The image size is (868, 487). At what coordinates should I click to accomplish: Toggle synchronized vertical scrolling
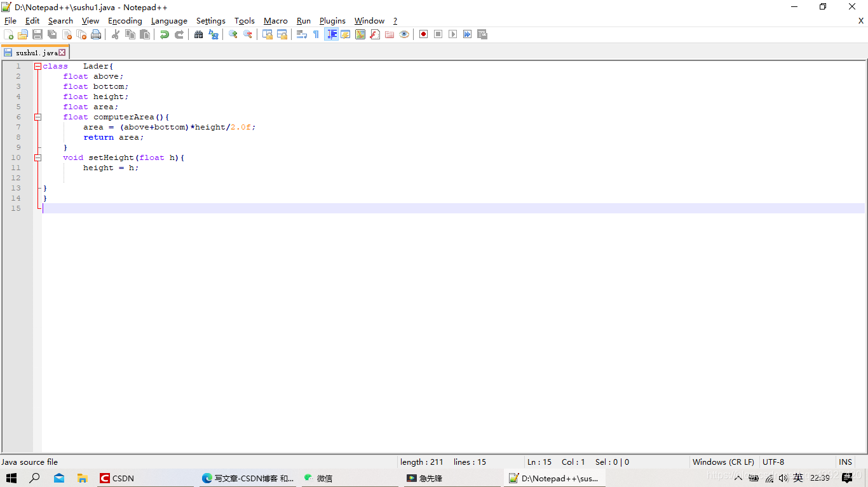pos(268,34)
